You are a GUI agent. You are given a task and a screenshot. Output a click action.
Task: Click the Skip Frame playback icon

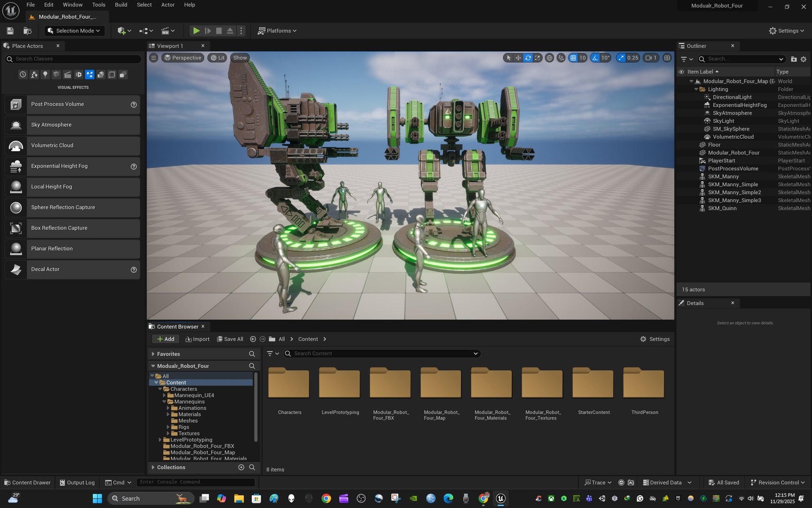click(x=208, y=31)
